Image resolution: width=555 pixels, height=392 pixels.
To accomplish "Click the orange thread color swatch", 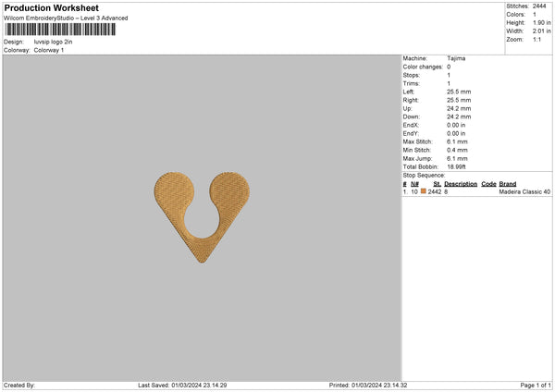I will tap(424, 191).
